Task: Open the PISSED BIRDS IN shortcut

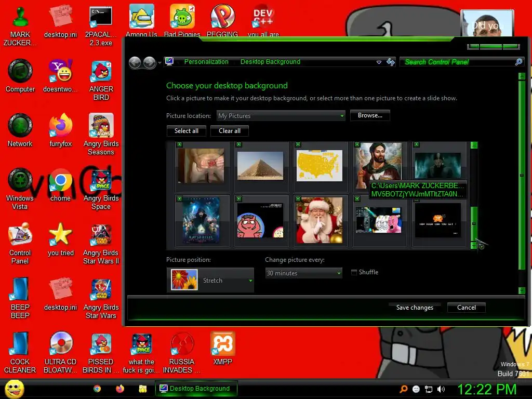Action: (x=101, y=353)
